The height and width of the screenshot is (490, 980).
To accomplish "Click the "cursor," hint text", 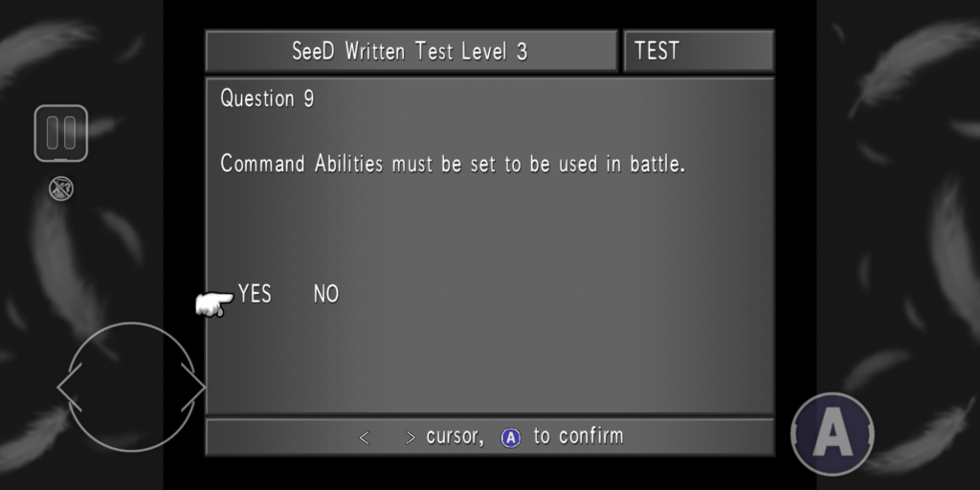I will pos(455,436).
